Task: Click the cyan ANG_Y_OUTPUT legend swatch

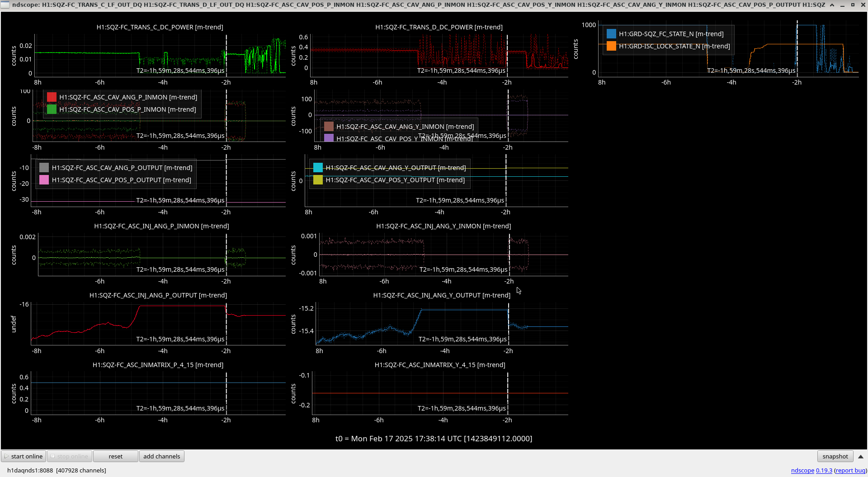Action: [318, 168]
